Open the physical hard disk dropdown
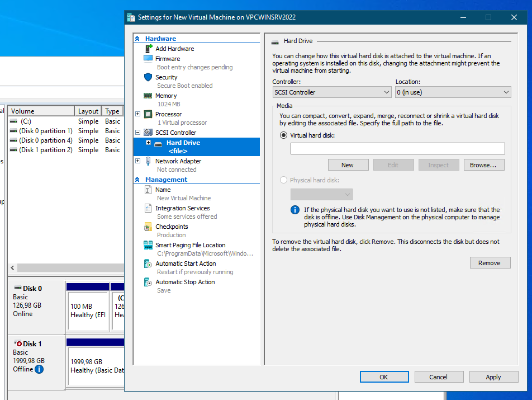The width and height of the screenshot is (532, 400). (x=321, y=195)
